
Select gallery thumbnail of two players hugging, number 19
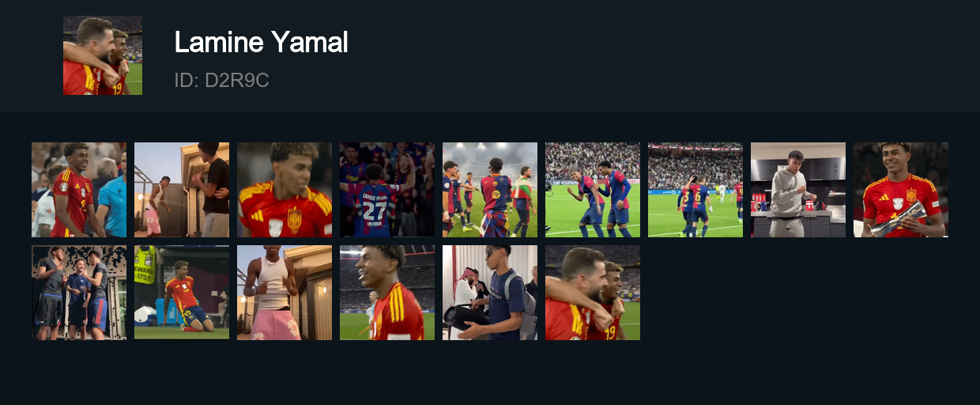593,293
